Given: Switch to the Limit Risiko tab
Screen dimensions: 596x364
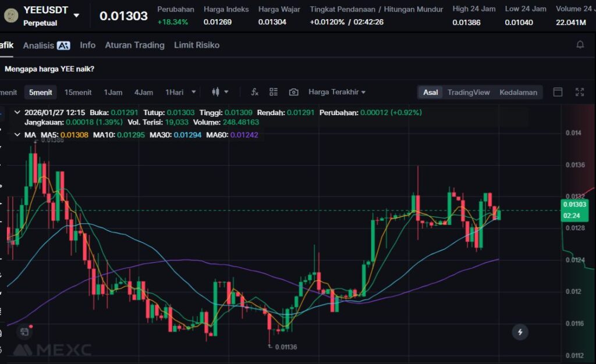Looking at the screenshot, I should click(196, 45).
